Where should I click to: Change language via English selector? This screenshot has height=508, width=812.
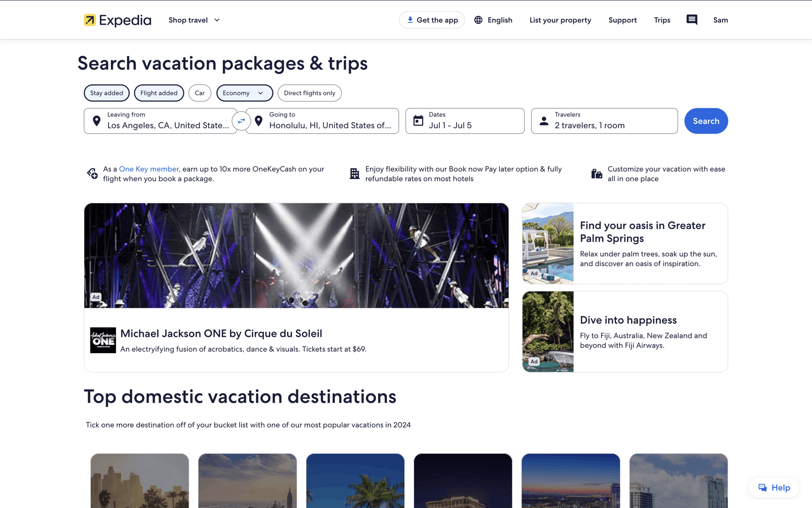click(493, 20)
